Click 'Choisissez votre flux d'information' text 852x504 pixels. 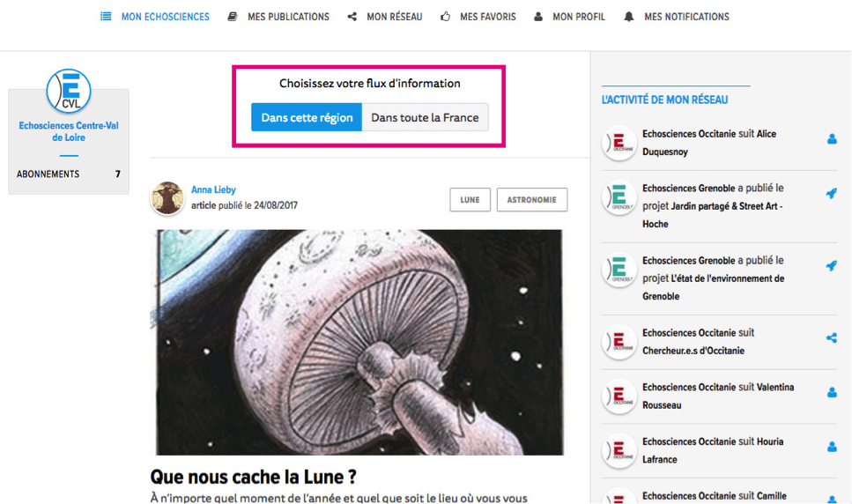click(x=369, y=83)
